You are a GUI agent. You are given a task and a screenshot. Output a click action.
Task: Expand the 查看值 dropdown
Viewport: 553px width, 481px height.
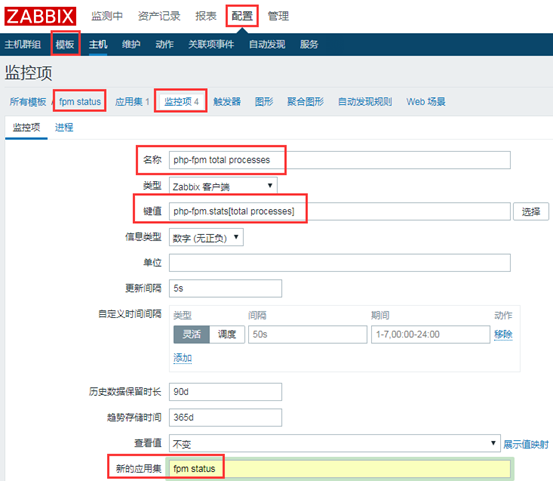click(x=335, y=444)
